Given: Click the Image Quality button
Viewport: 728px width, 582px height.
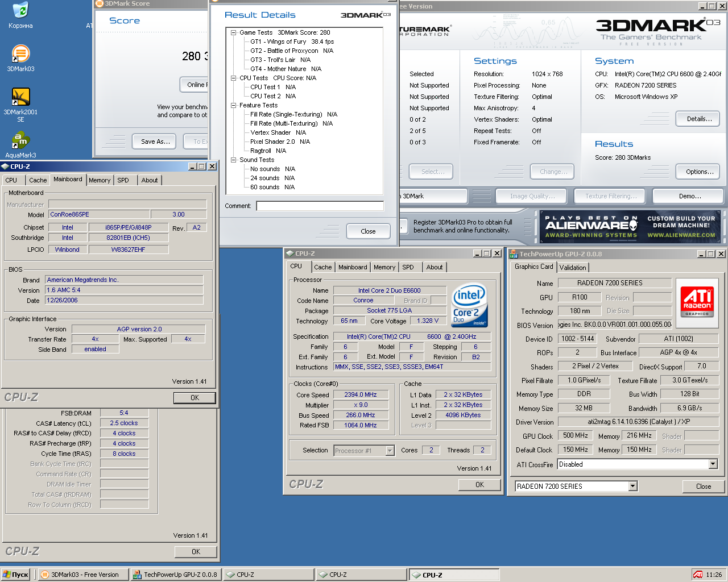Looking at the screenshot, I should (x=532, y=196).
